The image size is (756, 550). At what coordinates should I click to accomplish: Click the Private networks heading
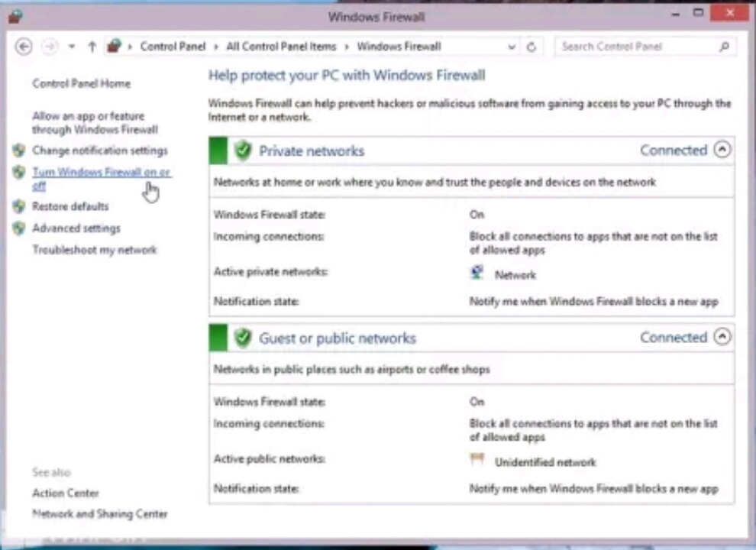(312, 151)
